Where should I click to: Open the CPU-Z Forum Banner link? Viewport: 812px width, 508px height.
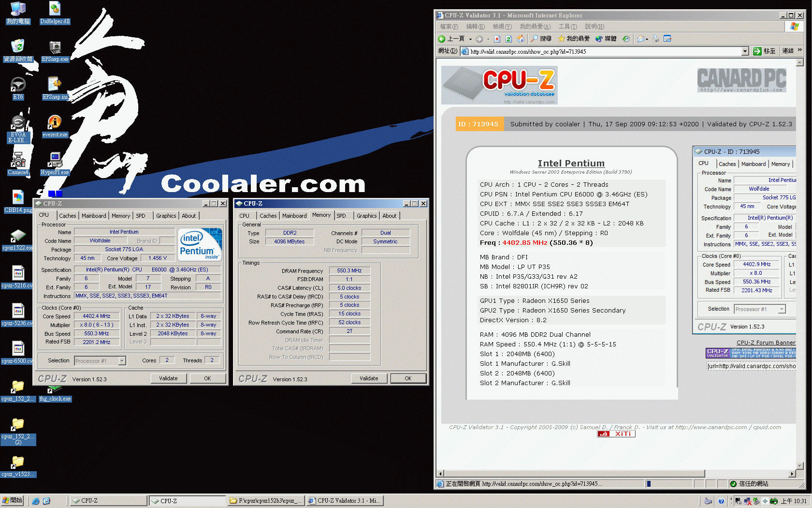[x=766, y=343]
